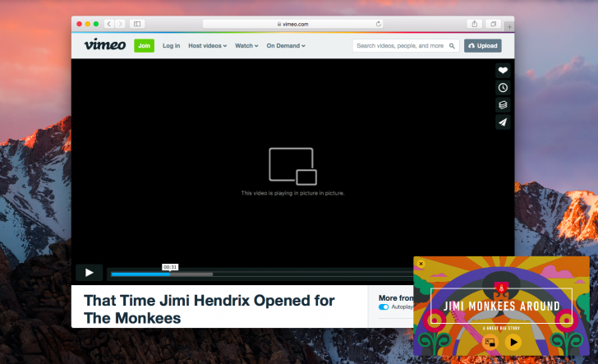Add video to Watch Later with the clock icon

[x=503, y=88]
